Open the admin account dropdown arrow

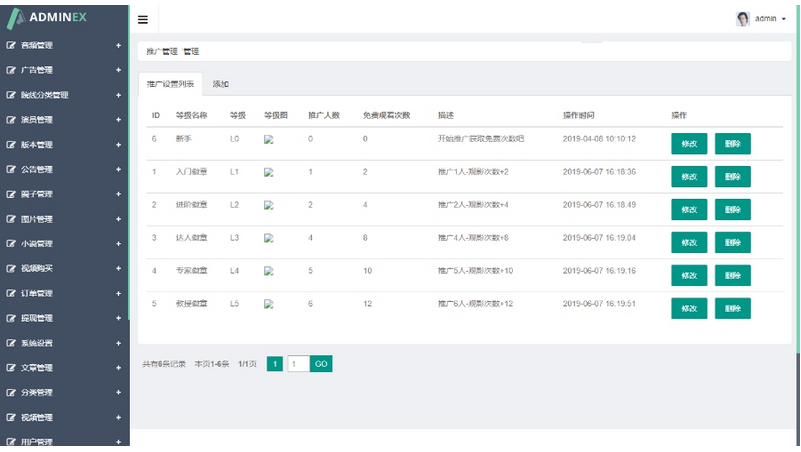point(783,19)
